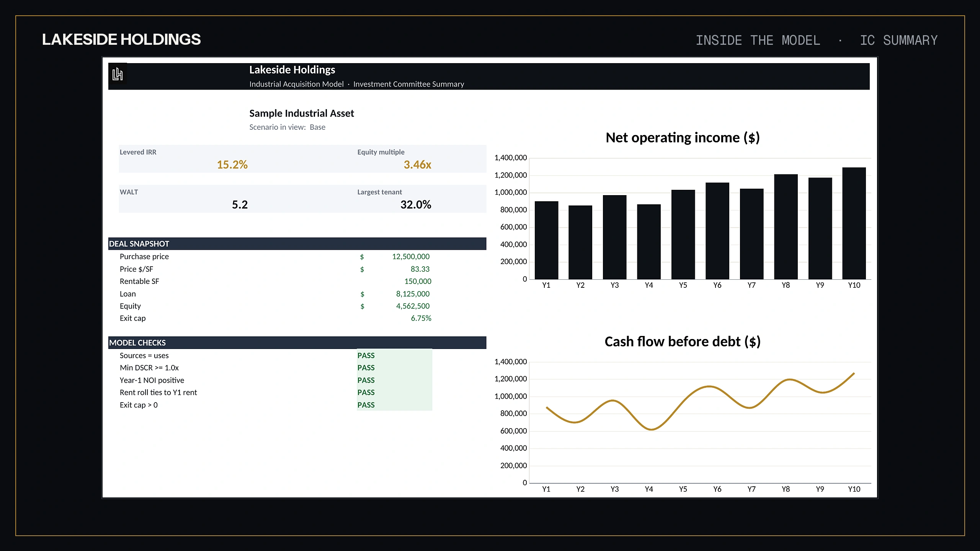Click the Levered IRR value 15.2%

click(x=232, y=165)
